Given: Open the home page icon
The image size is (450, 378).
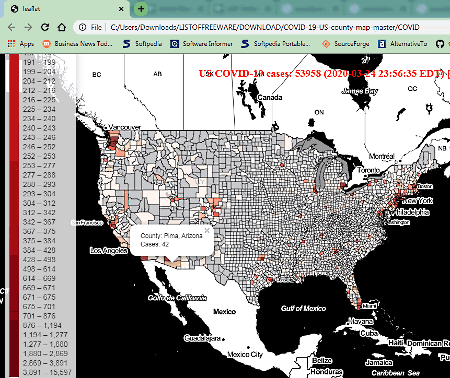Looking at the screenshot, I should (x=62, y=27).
